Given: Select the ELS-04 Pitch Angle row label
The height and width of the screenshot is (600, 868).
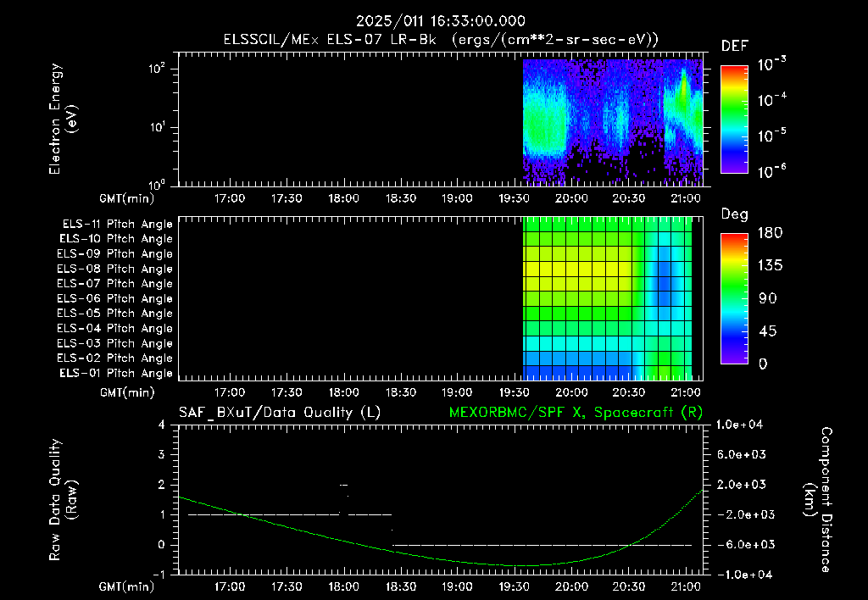Looking at the screenshot, I should tap(114, 328).
